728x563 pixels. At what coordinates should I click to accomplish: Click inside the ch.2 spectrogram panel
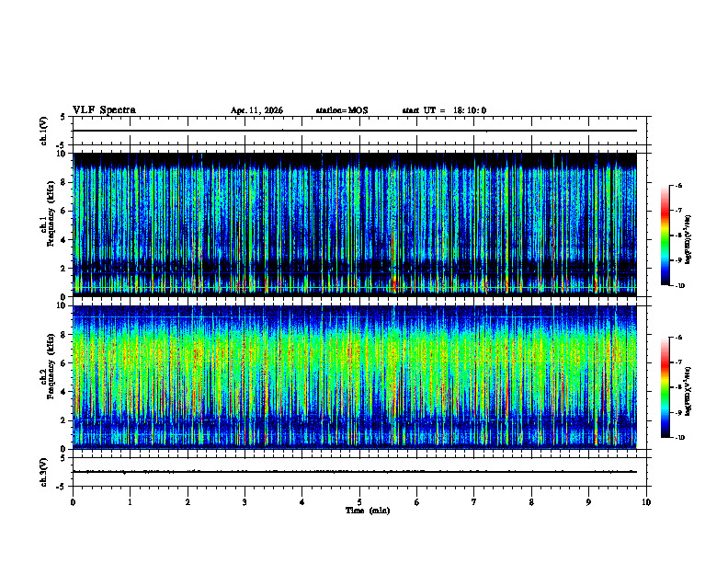[355, 377]
